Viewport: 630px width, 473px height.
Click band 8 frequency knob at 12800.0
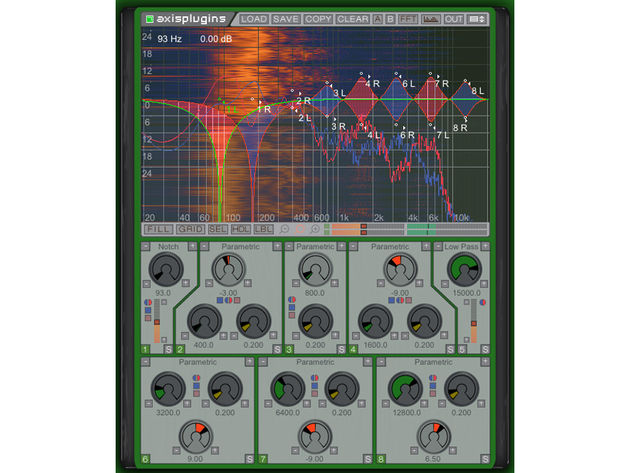(x=405, y=389)
